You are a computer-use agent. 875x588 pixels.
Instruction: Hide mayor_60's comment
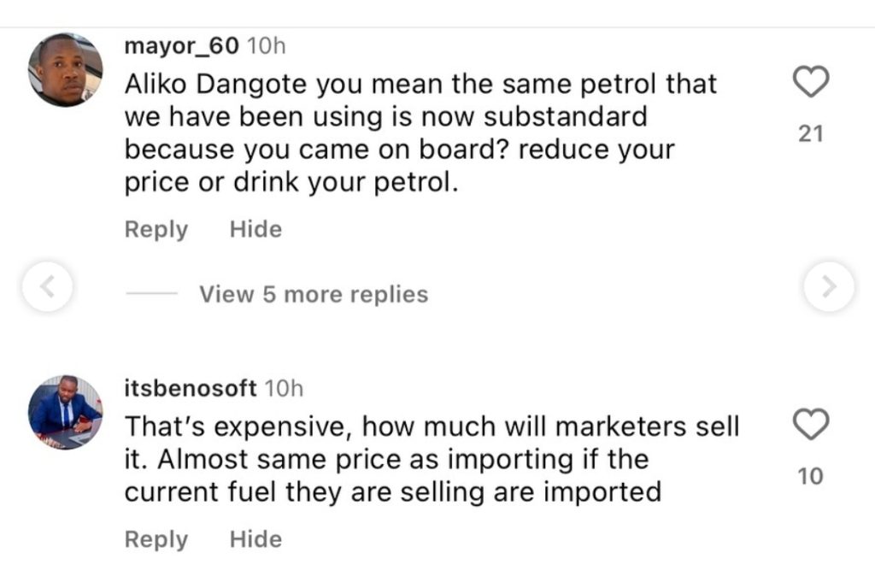point(255,229)
